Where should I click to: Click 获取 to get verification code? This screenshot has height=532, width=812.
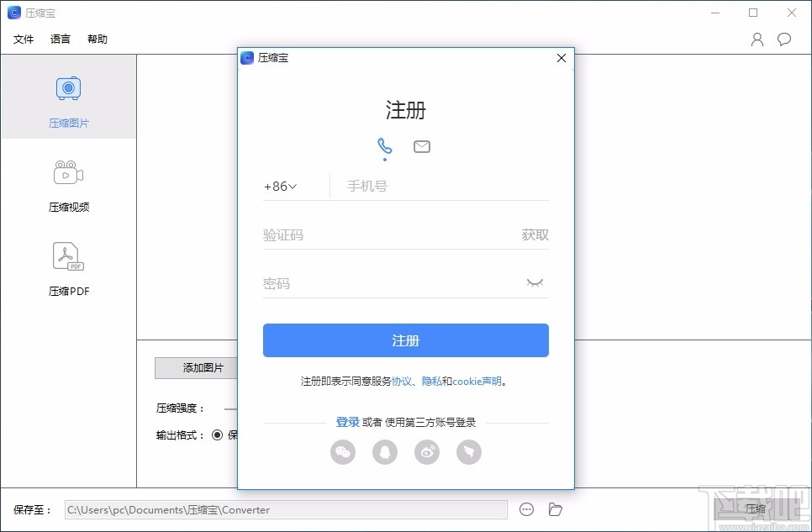click(535, 235)
